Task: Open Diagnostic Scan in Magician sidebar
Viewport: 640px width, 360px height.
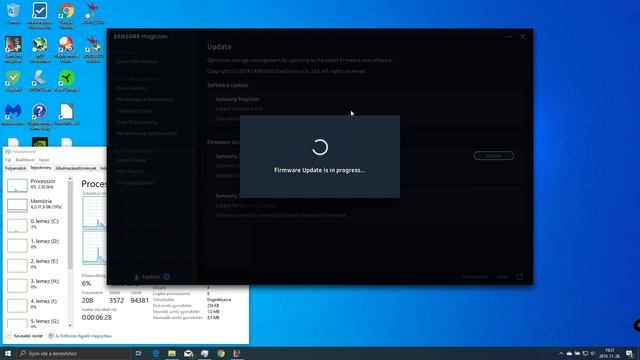Action: coord(134,111)
